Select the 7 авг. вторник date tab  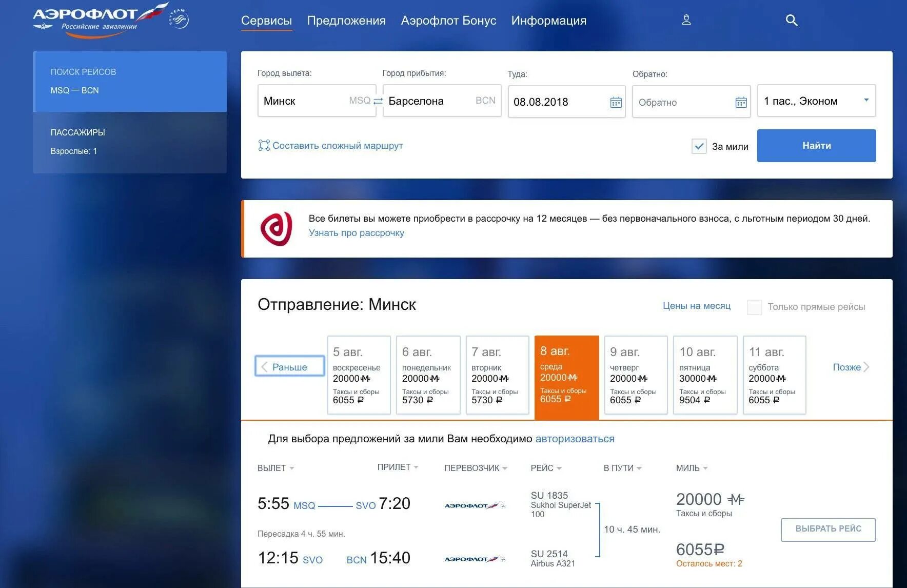tap(497, 375)
